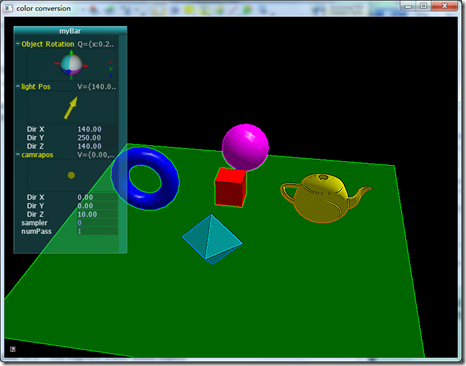
Task: Click the Object Rotation sphere widget
Action: point(71,65)
